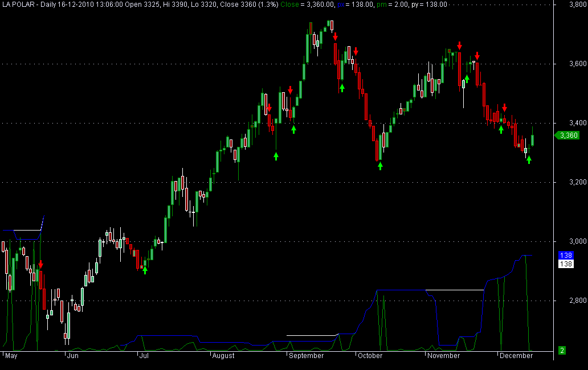
Task: Click the 3,800 price axis label
Action: (578, 5)
